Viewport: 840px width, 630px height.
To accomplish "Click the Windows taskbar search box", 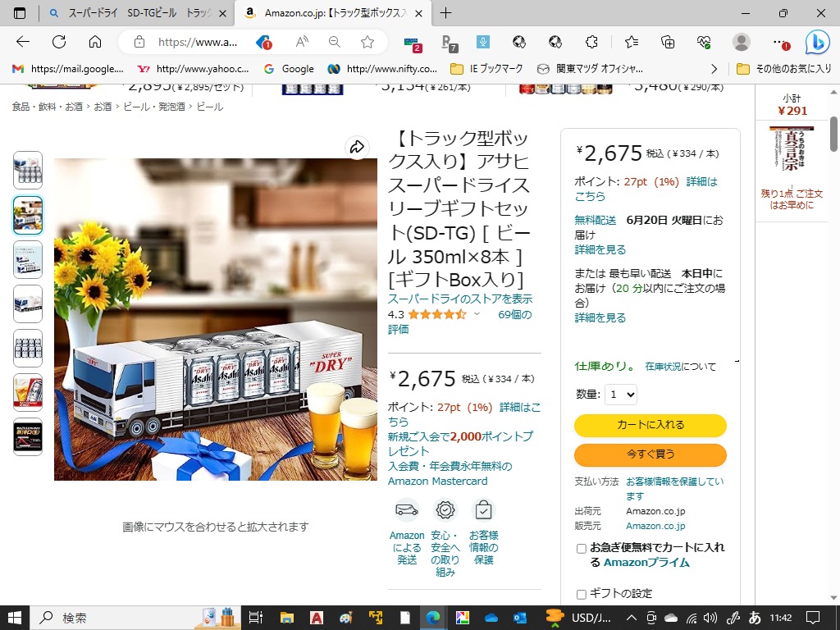I will click(x=134, y=618).
